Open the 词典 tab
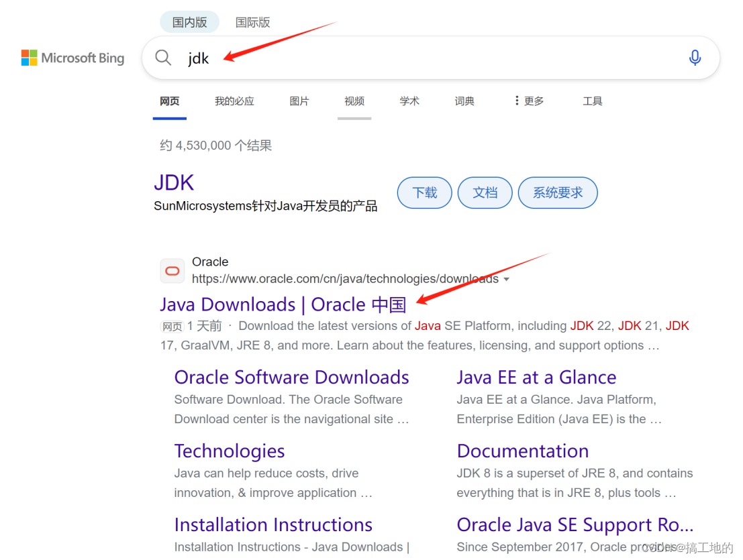This screenshot has height=560, width=743. click(x=464, y=101)
